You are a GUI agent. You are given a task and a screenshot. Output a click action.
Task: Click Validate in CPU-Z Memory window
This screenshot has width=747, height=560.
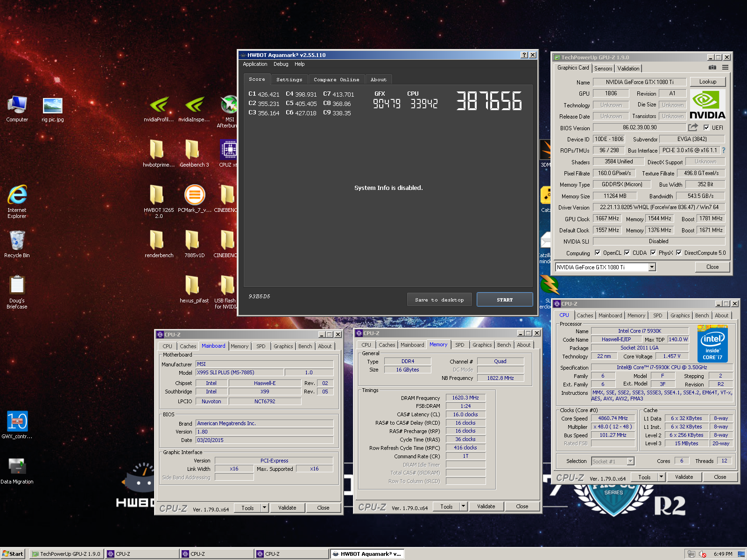[x=486, y=506]
